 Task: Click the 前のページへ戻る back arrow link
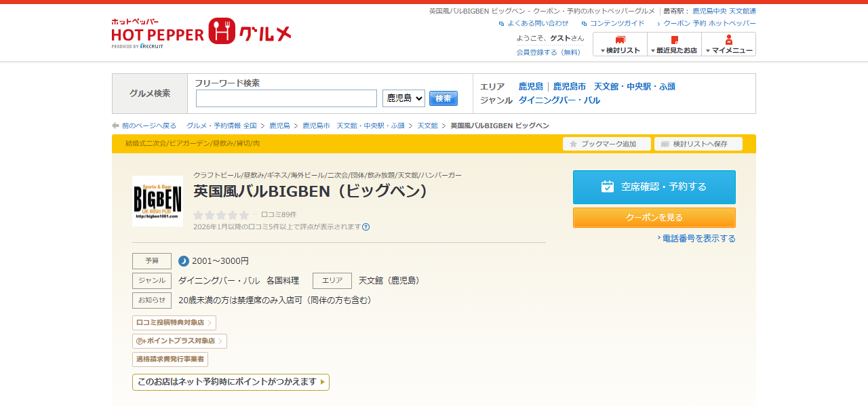144,125
